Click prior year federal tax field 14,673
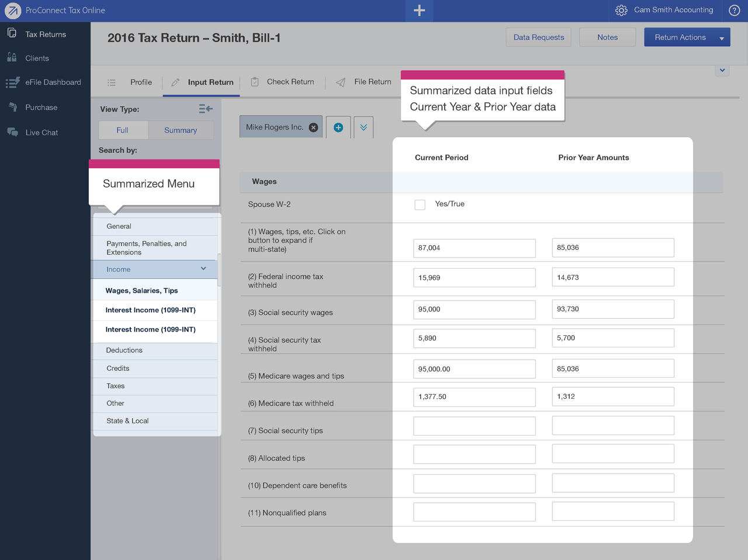Screen dimensions: 748x560 point(613,277)
